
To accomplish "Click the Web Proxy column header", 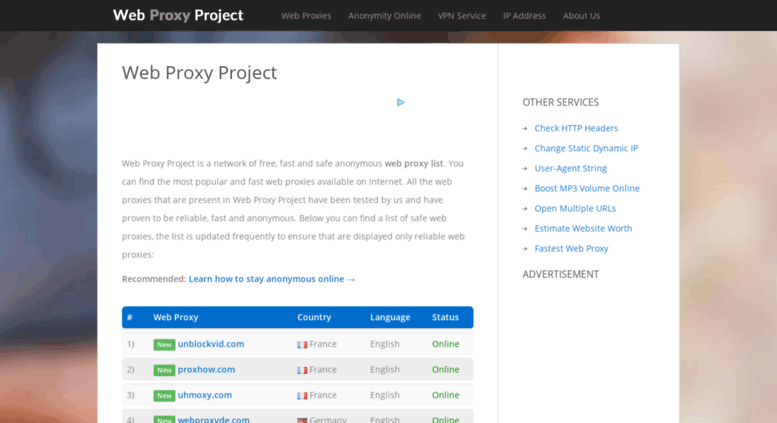I will (x=175, y=317).
